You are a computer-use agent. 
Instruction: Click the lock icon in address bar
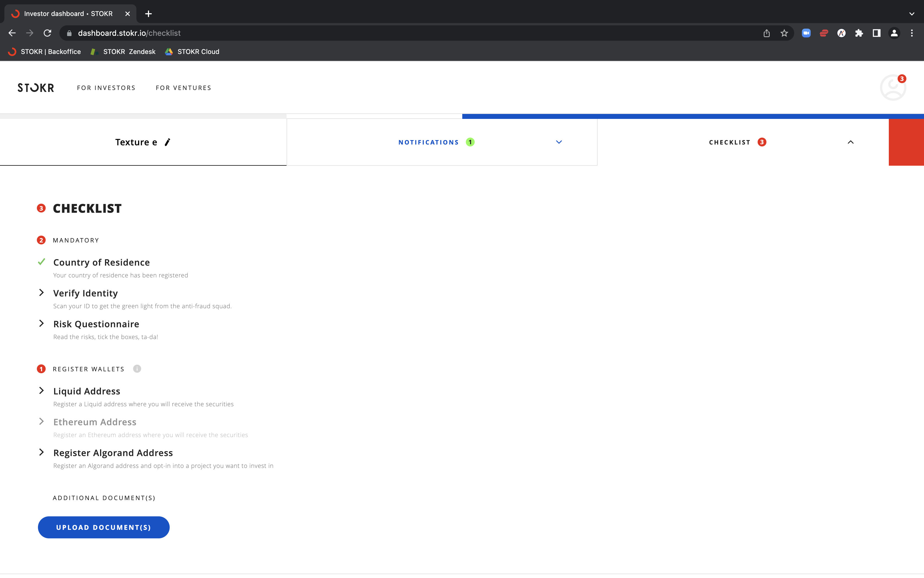pos(69,33)
